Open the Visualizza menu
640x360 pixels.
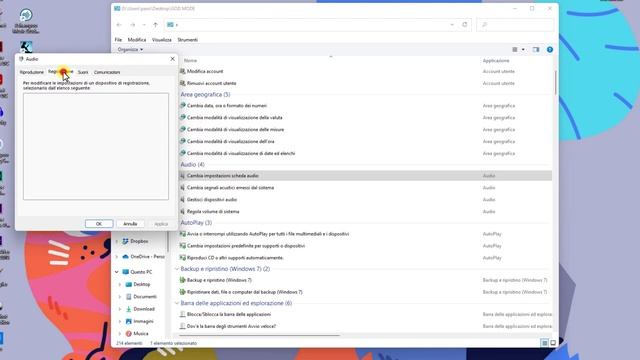162,40
